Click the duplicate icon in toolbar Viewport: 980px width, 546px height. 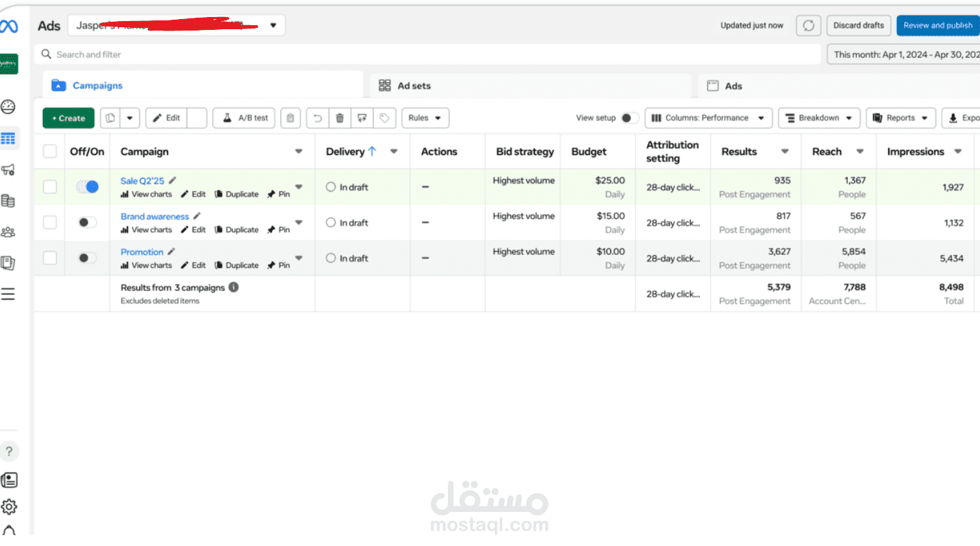[110, 118]
